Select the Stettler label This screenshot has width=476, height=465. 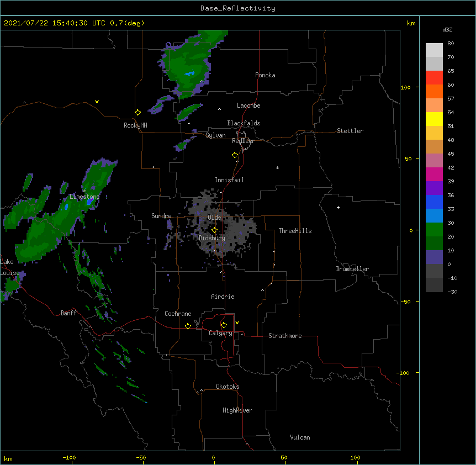(x=350, y=131)
